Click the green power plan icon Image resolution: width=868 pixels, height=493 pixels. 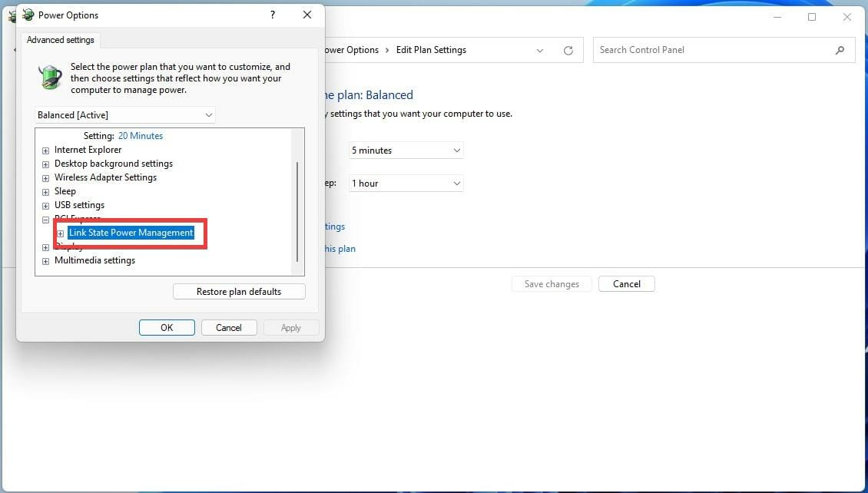(49, 77)
